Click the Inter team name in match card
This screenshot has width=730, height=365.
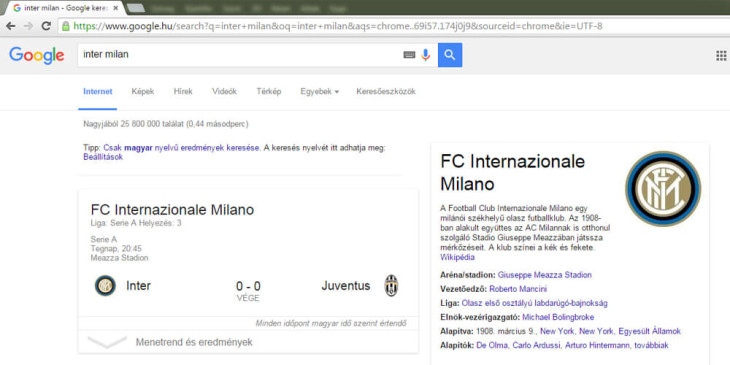pyautogui.click(x=138, y=285)
